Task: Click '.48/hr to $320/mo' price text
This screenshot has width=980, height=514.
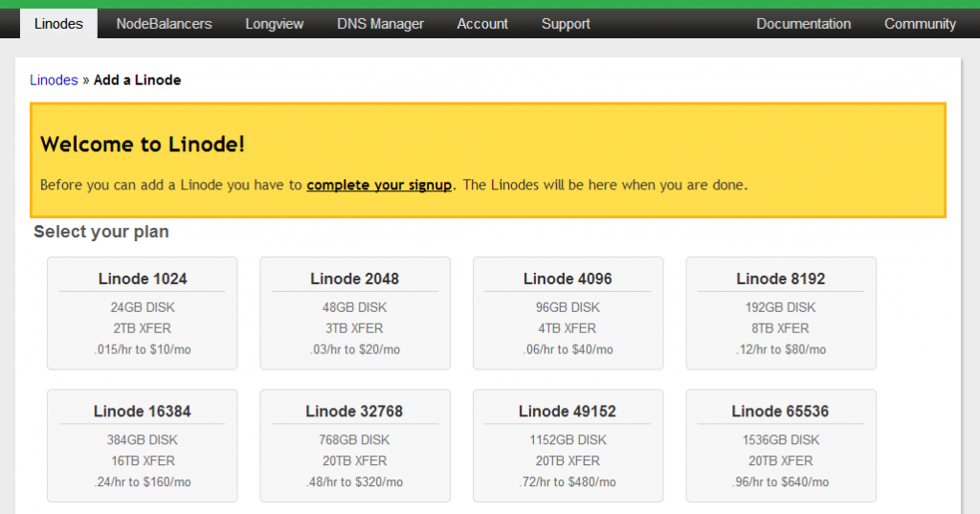Action: click(354, 482)
